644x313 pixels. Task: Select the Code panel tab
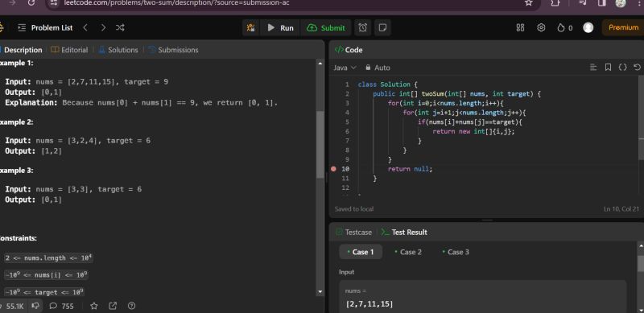349,50
